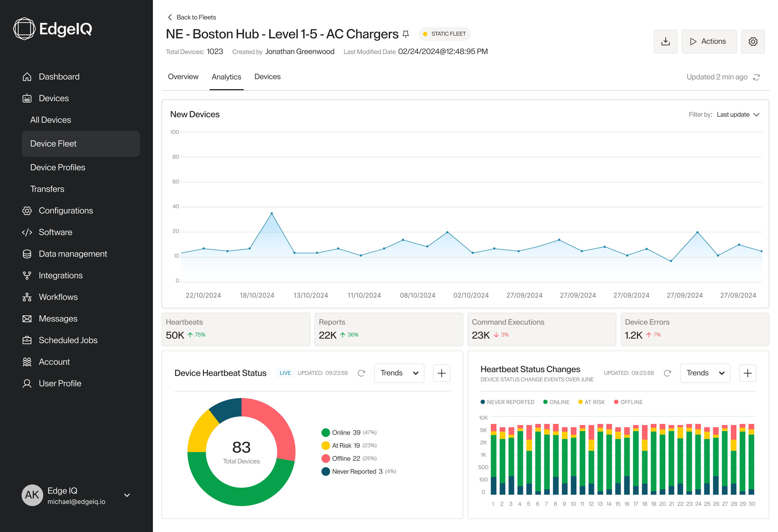Toggle OFFLINE legend series in bar chart
This screenshot has width=778, height=532.
(628, 402)
